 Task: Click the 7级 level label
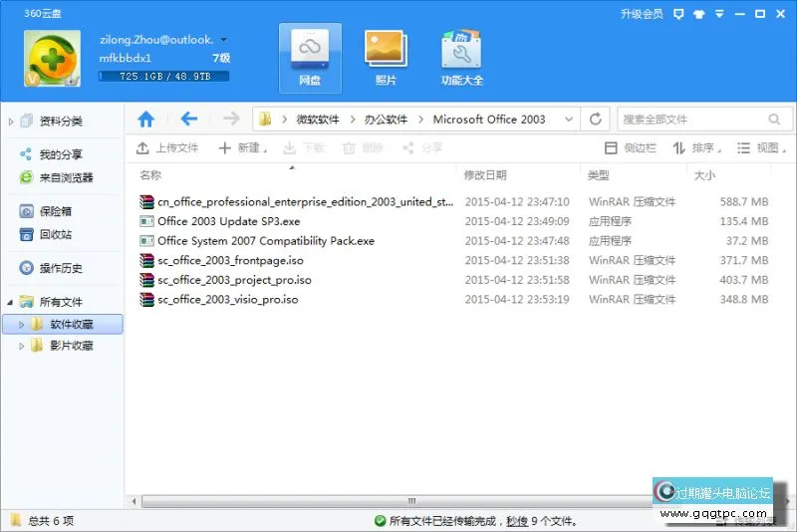(221, 59)
